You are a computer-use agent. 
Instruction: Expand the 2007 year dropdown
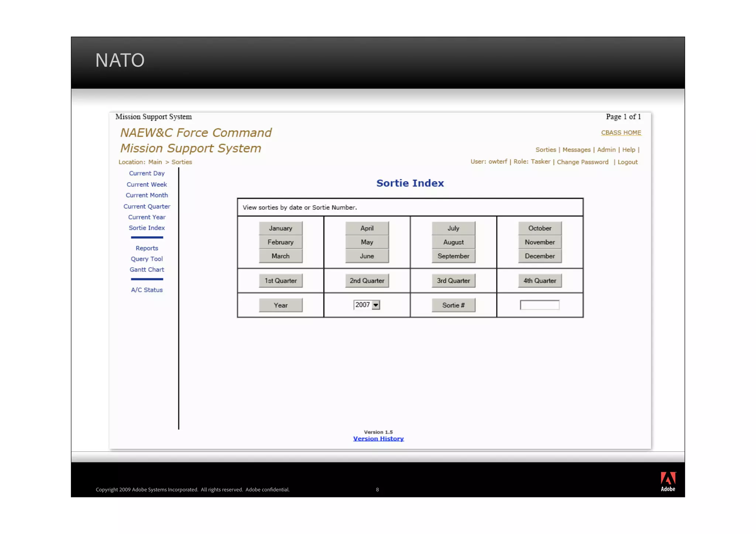(367, 305)
